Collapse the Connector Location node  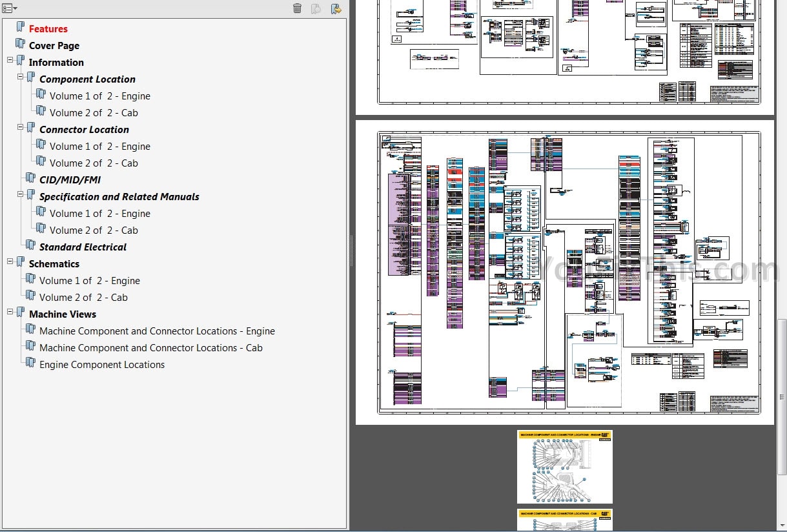[21, 127]
